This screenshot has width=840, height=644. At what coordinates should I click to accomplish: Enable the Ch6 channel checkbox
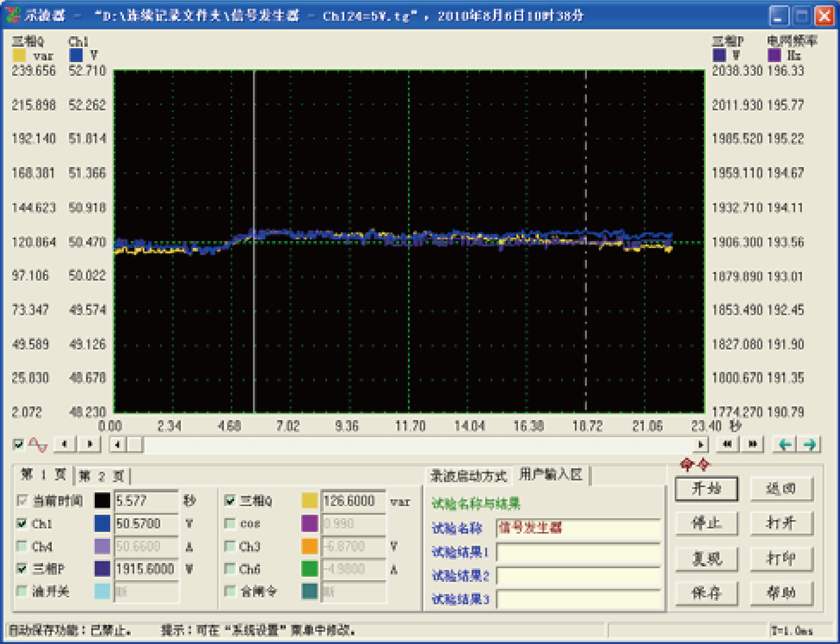[x=230, y=568]
